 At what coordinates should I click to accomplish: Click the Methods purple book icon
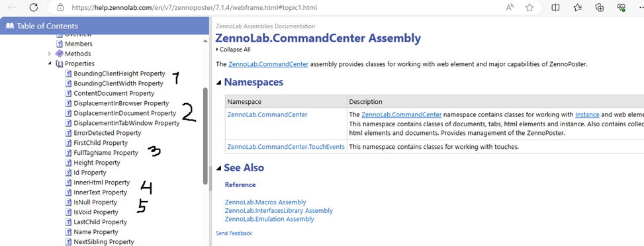pos(60,54)
